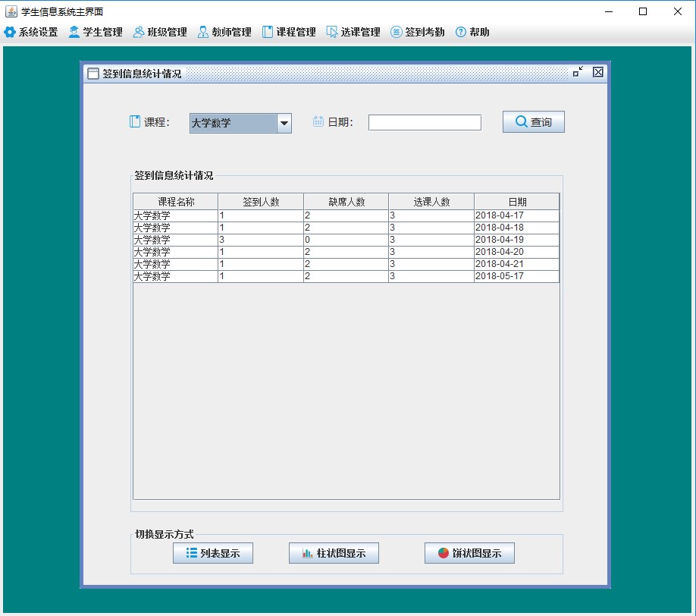Screen dimensions: 696x616
Task: Click the 列表显示 button
Action: [213, 553]
